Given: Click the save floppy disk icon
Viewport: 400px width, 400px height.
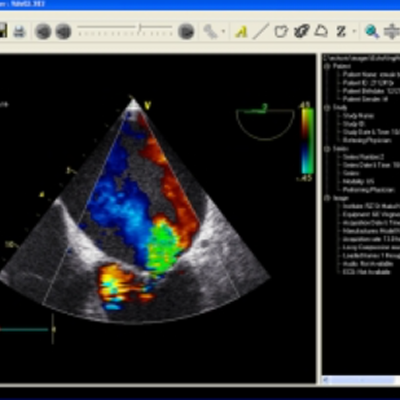Looking at the screenshot, I should point(3,31).
